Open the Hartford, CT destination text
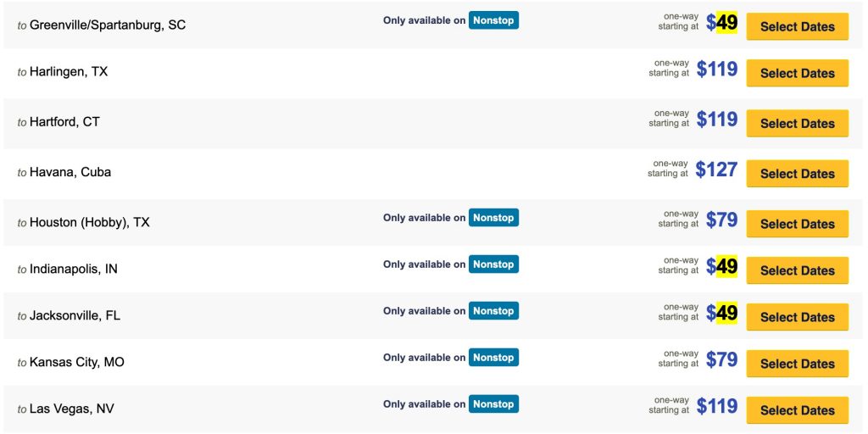This screenshot has height=434, width=868. pos(64,122)
